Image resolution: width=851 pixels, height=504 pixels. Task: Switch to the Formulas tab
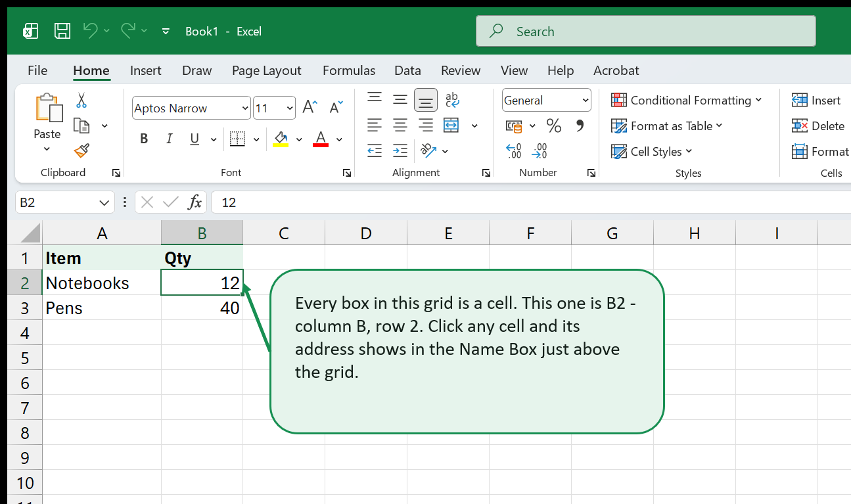click(349, 70)
